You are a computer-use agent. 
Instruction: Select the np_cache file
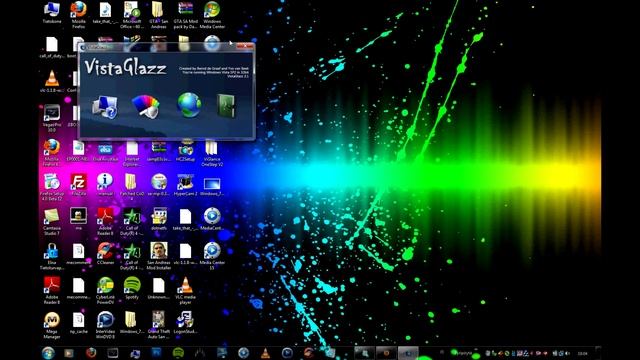(78, 323)
